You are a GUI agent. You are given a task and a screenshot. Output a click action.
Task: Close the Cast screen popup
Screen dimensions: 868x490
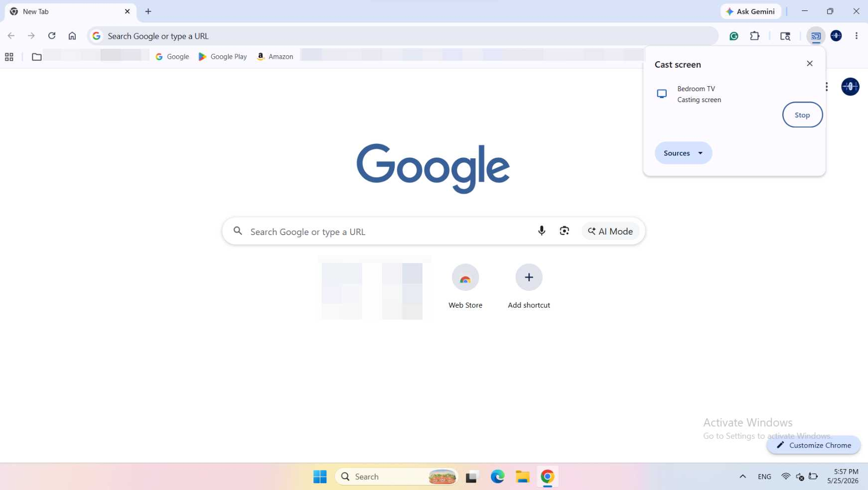810,64
